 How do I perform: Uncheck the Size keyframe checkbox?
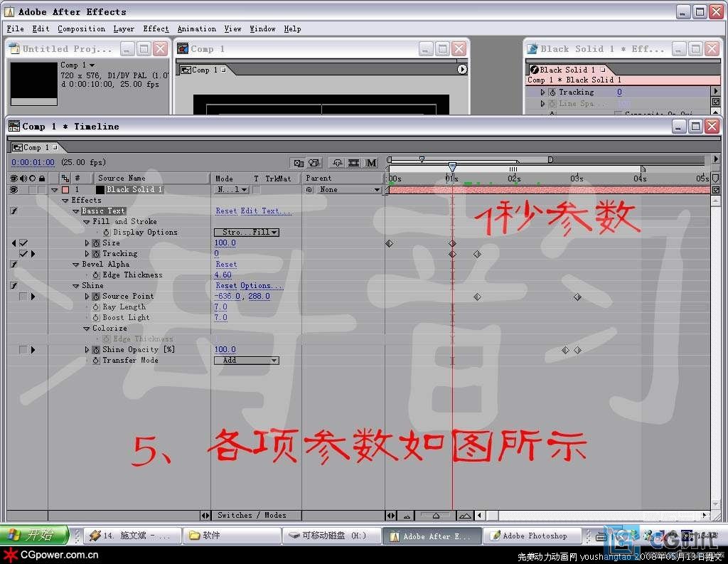click(x=23, y=243)
